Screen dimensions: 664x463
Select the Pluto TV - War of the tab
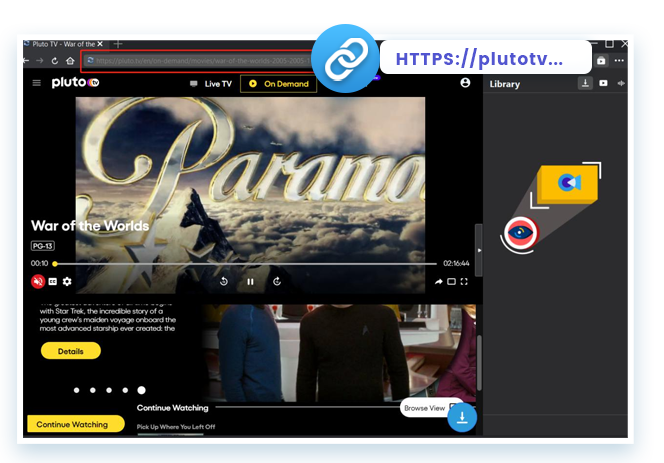pos(64,44)
